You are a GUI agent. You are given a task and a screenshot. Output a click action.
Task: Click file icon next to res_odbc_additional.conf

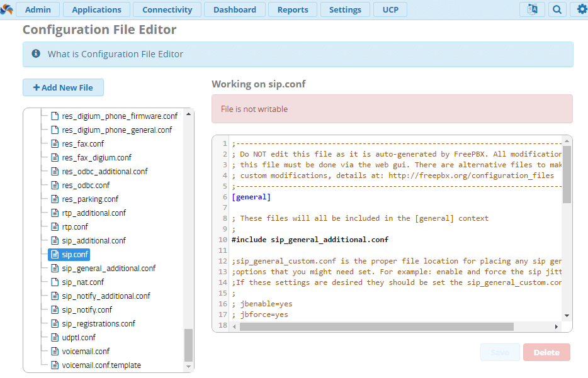tap(55, 172)
